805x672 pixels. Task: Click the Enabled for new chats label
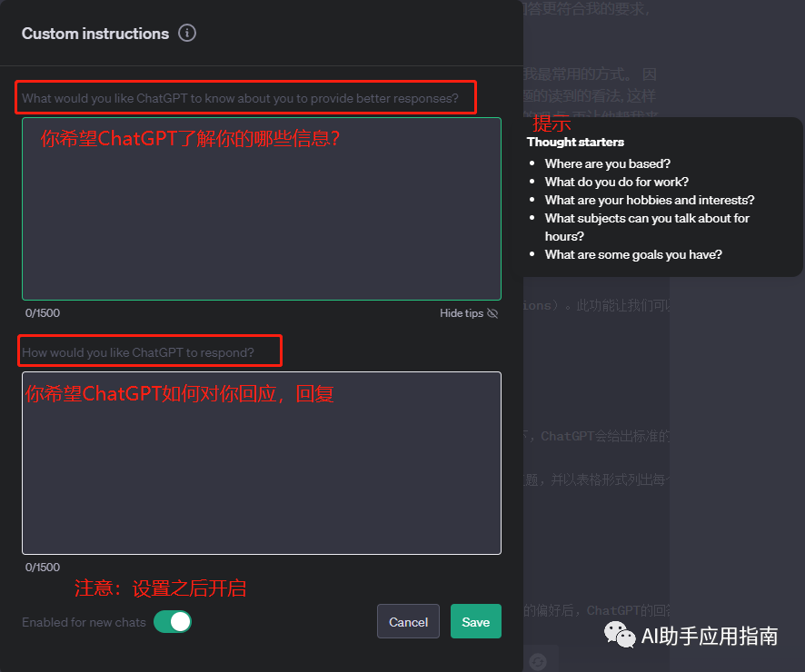84,622
